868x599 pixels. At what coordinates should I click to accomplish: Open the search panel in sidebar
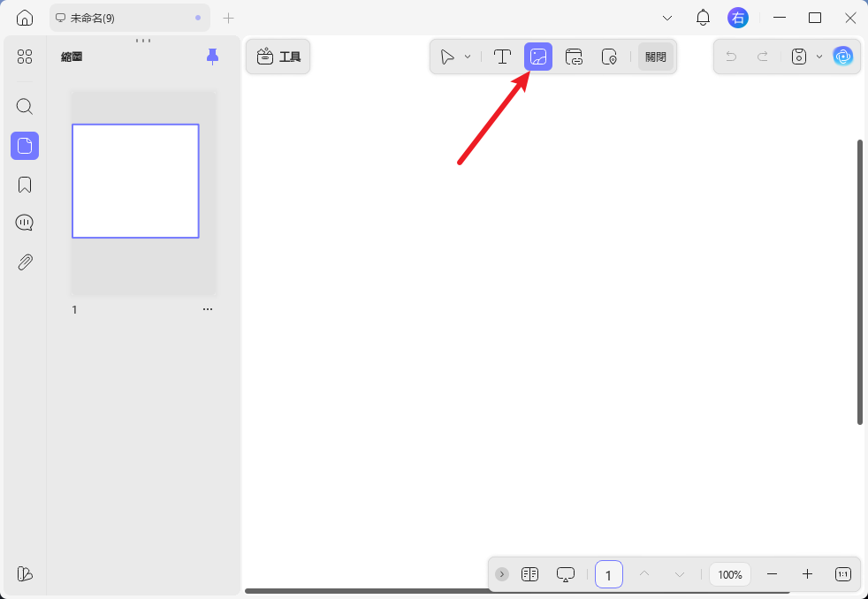(25, 107)
